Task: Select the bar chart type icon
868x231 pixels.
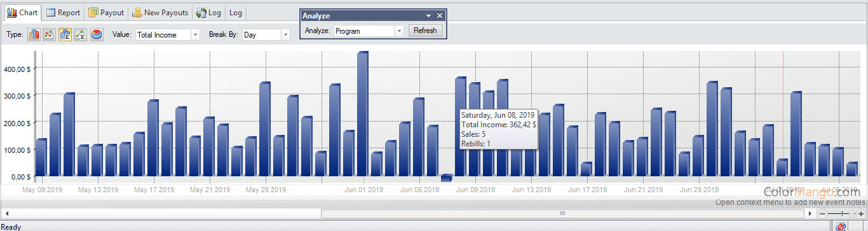Action: click(34, 34)
